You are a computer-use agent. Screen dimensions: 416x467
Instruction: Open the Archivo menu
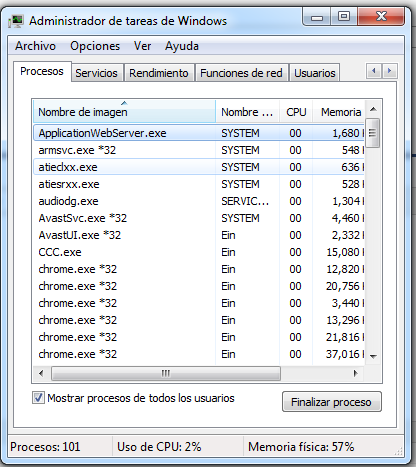tap(35, 46)
